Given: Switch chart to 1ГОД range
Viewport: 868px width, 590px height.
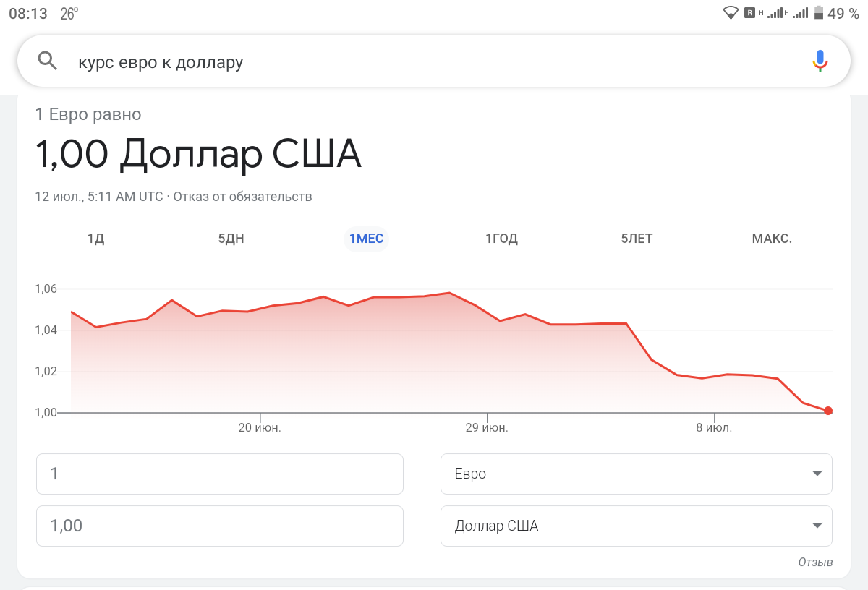Looking at the screenshot, I should [501, 239].
